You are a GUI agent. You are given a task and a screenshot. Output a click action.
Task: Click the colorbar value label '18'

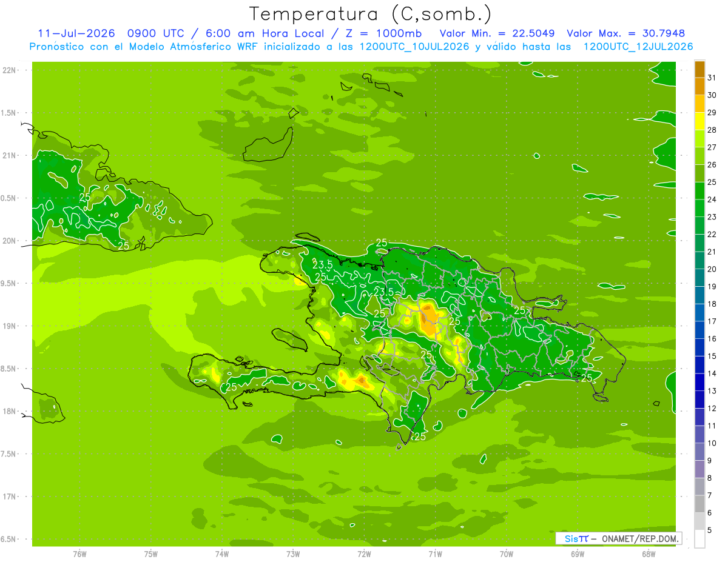(712, 304)
